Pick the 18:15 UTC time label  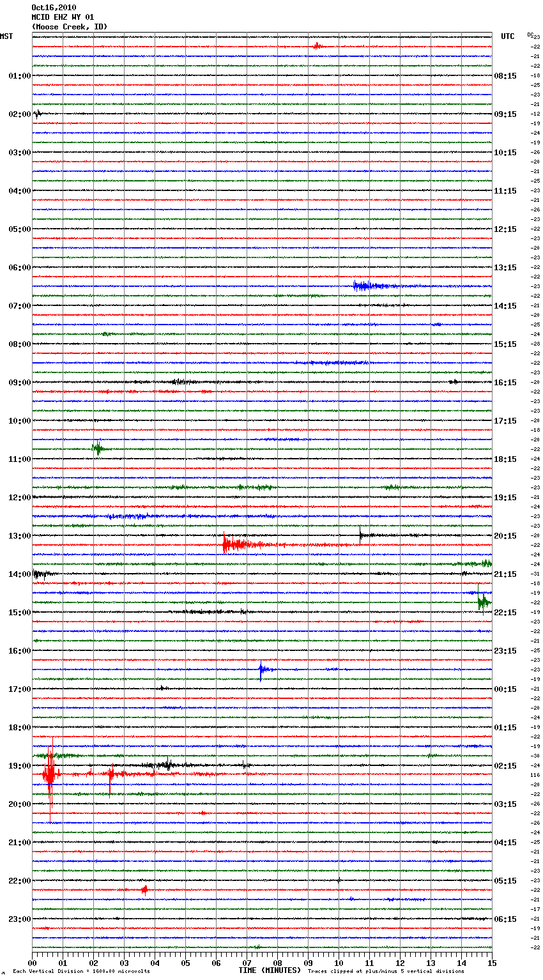[505, 459]
